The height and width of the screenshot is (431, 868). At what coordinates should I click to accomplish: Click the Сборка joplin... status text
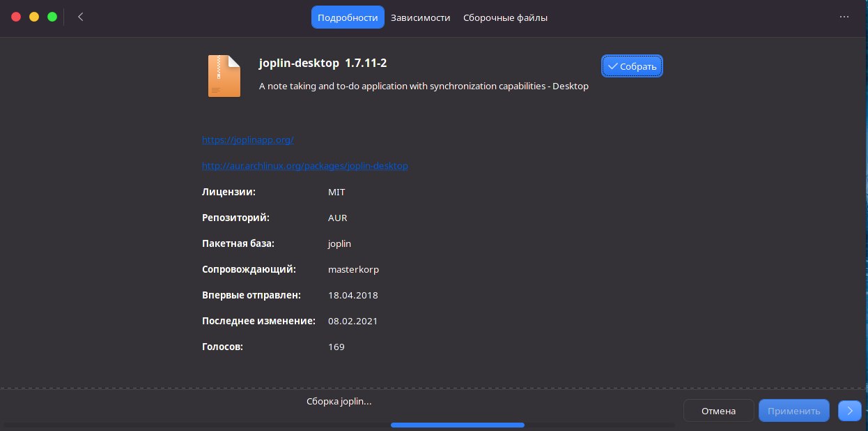point(339,402)
